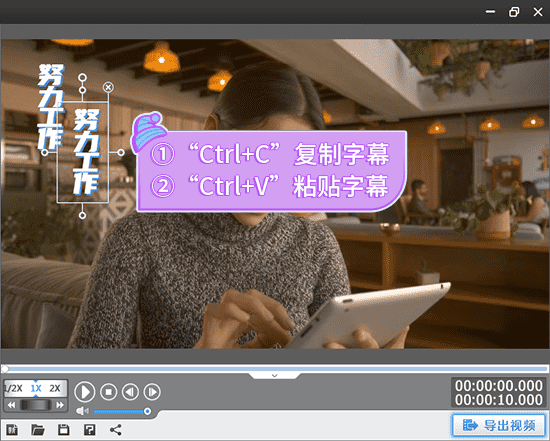Click the fast forward double arrow
This screenshot has height=441, width=550.
60,405
